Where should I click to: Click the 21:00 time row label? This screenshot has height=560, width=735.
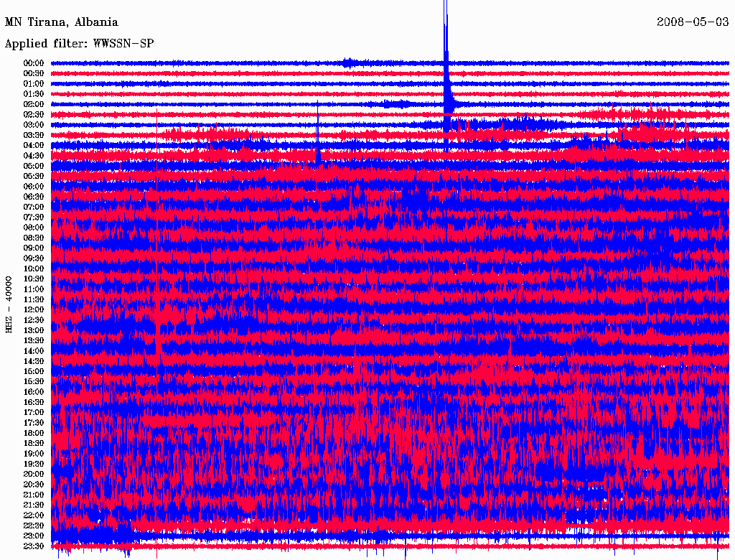34,495
